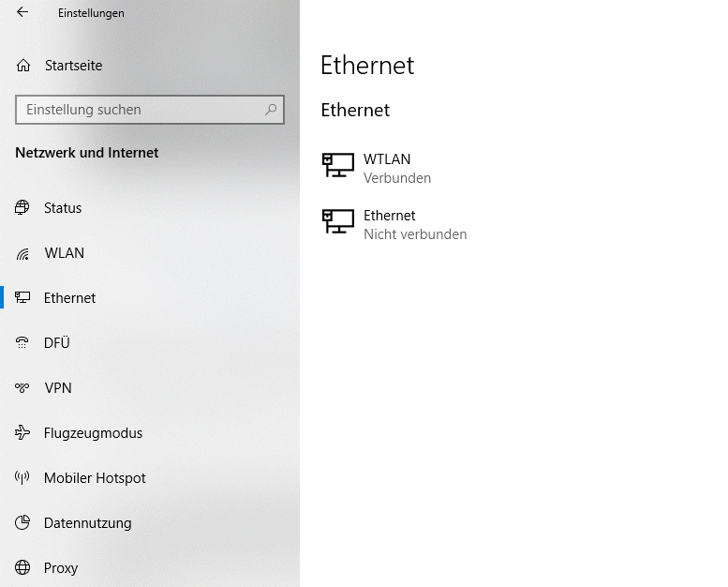Image resolution: width=728 pixels, height=587 pixels.
Task: Click the WTLAN network adapter icon
Action: 337,166
